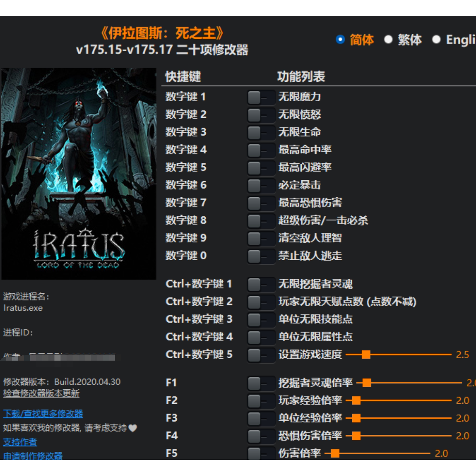Click the F4 hotkey label
This screenshot has height=476, width=476.
coord(172,436)
